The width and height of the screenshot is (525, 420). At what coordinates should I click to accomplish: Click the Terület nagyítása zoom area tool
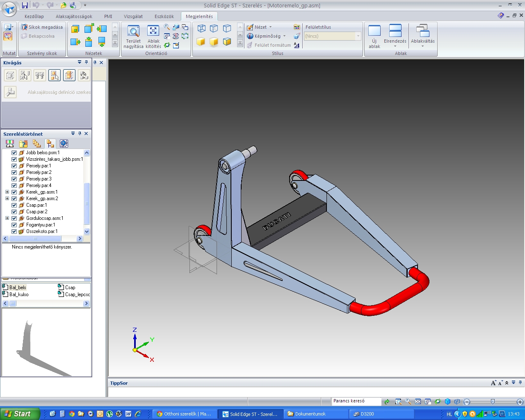[133, 37]
